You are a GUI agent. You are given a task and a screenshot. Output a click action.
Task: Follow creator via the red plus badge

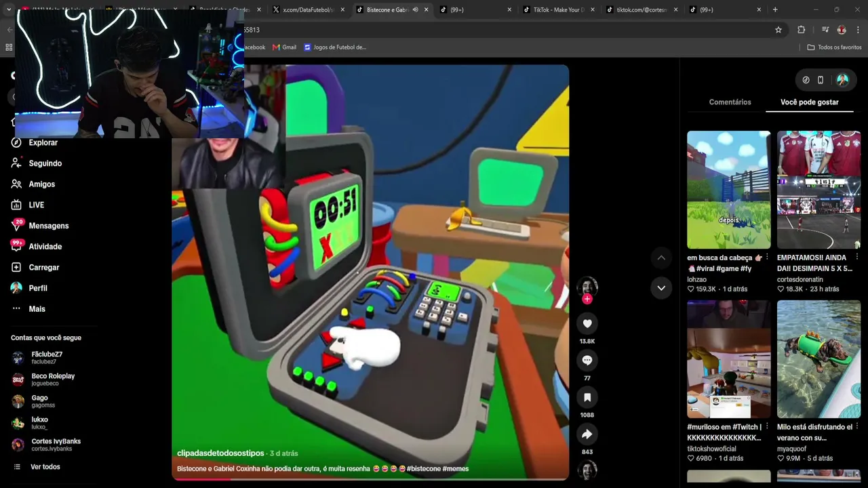pos(587,299)
